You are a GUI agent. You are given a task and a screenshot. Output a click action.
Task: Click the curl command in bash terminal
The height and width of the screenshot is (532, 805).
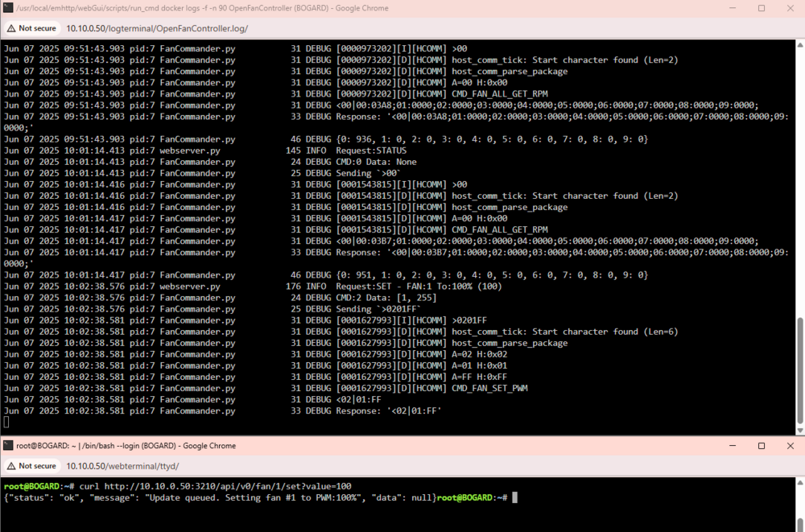[x=215, y=486]
